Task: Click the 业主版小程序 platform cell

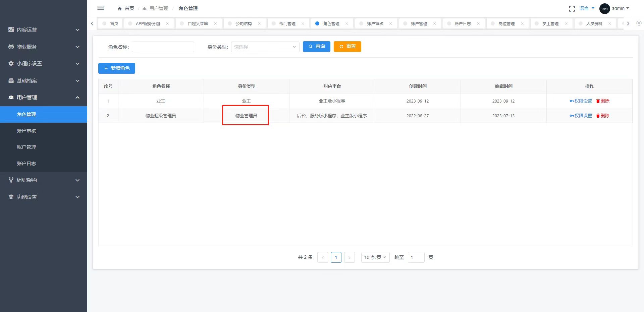Action: click(332, 101)
